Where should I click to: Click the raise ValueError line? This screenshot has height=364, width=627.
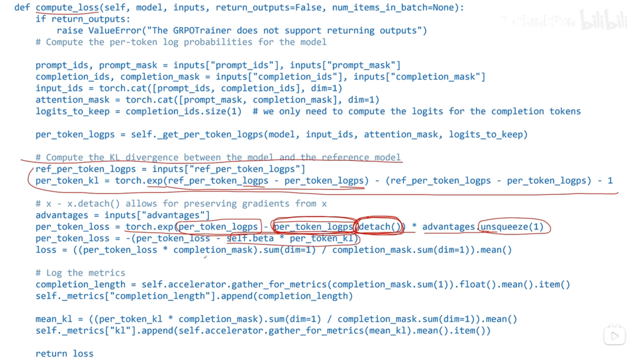point(242,30)
